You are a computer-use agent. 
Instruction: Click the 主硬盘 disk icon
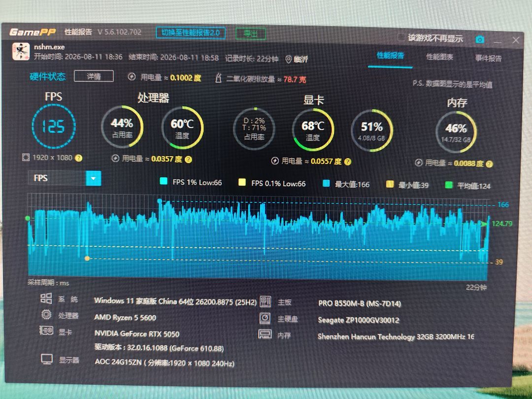pos(265,318)
